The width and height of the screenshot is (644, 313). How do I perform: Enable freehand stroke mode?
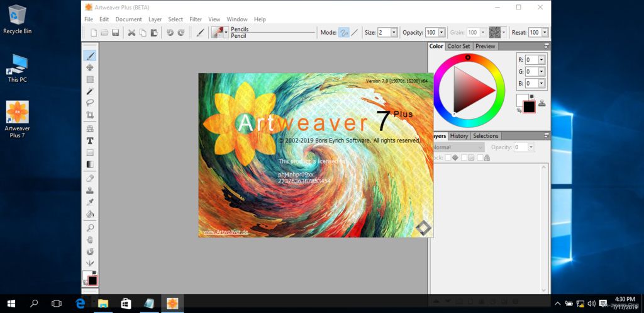(344, 33)
